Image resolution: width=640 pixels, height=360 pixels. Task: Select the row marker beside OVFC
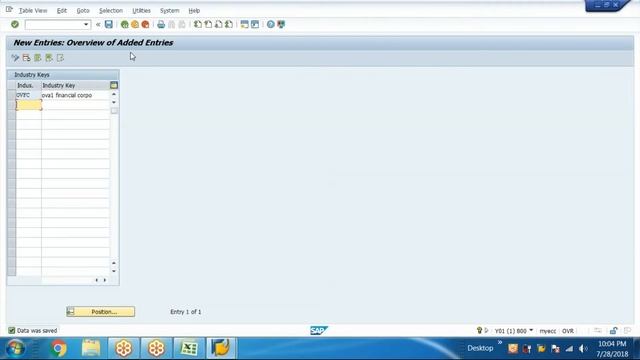[11, 95]
